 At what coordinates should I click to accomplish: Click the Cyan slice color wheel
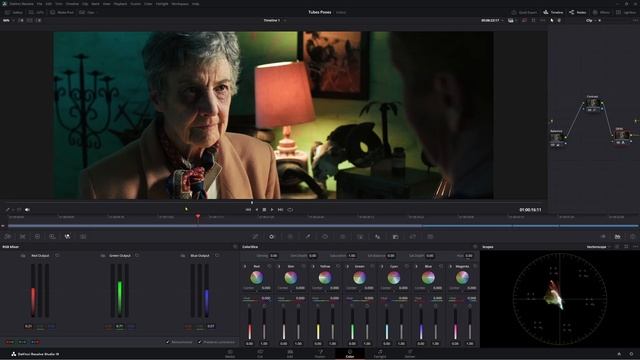coord(393,278)
